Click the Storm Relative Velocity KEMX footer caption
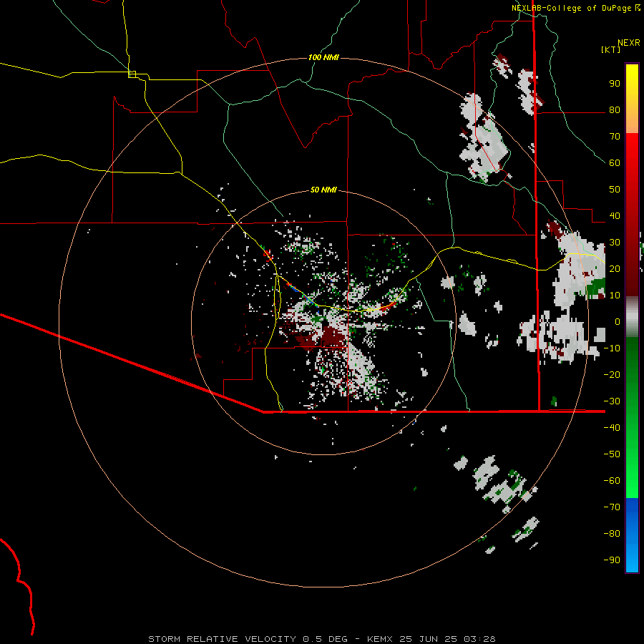 coord(321,639)
